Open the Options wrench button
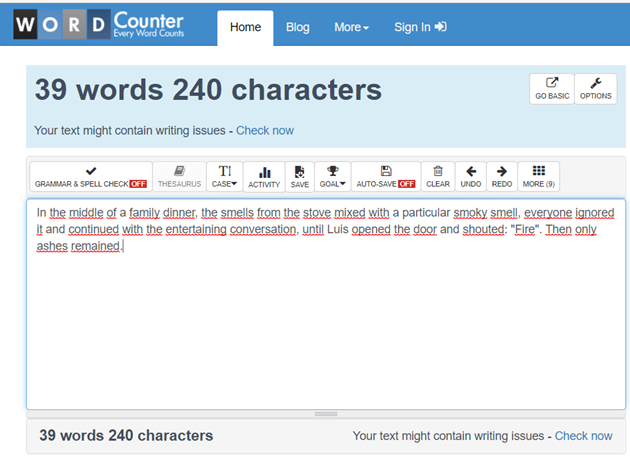The width and height of the screenshot is (630, 457). pos(596,89)
